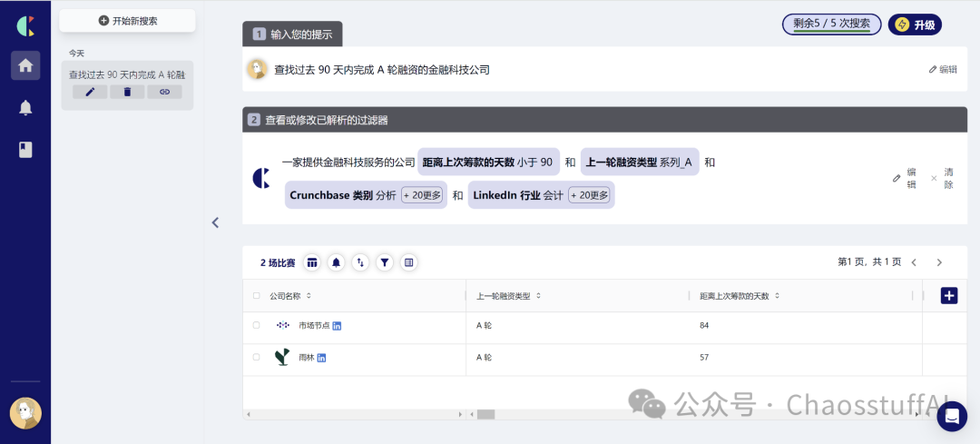The image size is (980, 444).
Task: Open the home page from sidebar
Action: (x=25, y=65)
